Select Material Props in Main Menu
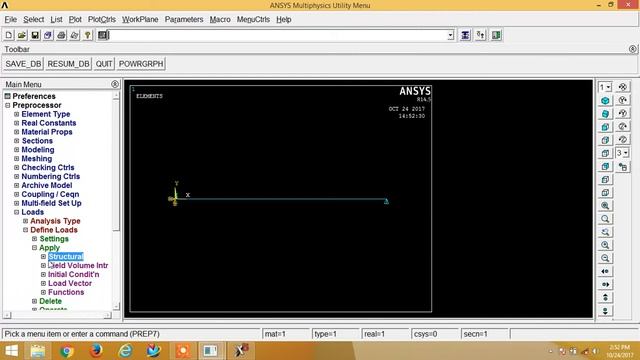The width and height of the screenshot is (640, 360). 47,132
